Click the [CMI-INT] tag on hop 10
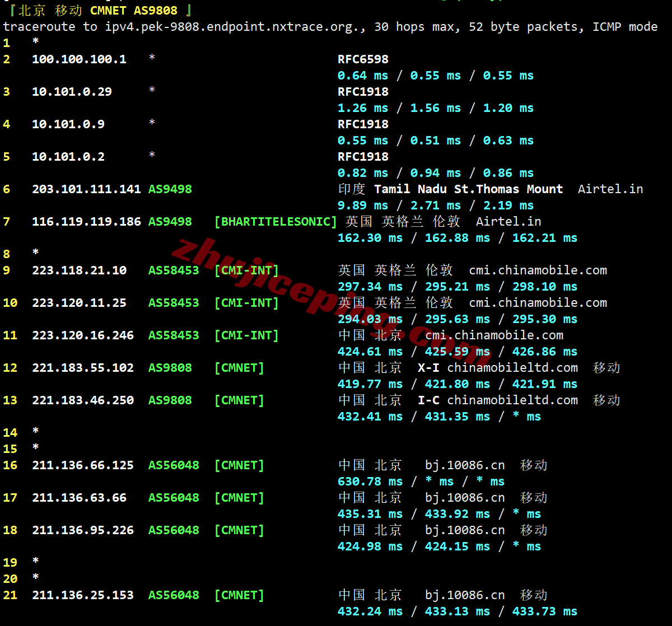This screenshot has height=626, width=672. pyautogui.click(x=246, y=303)
